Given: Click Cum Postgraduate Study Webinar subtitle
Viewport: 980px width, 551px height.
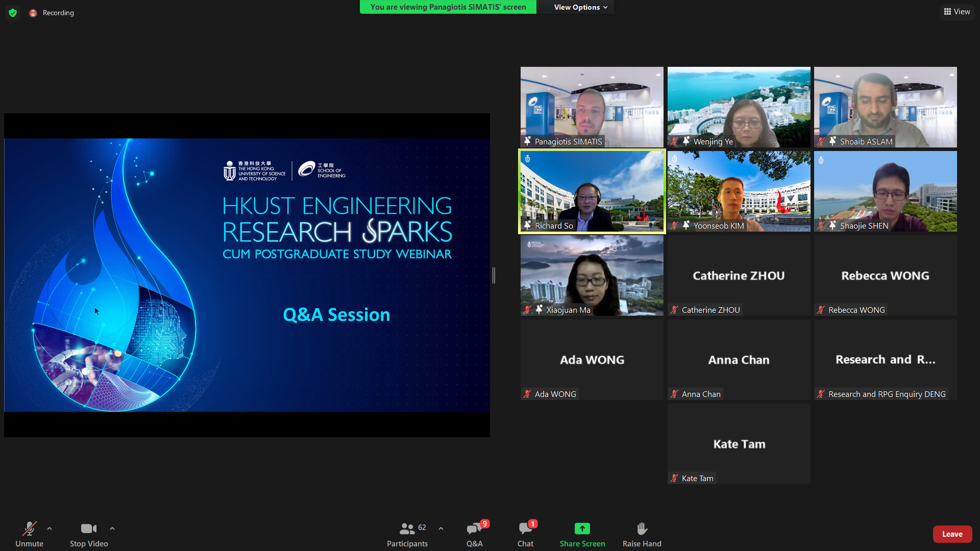Looking at the screenshot, I should (x=337, y=254).
